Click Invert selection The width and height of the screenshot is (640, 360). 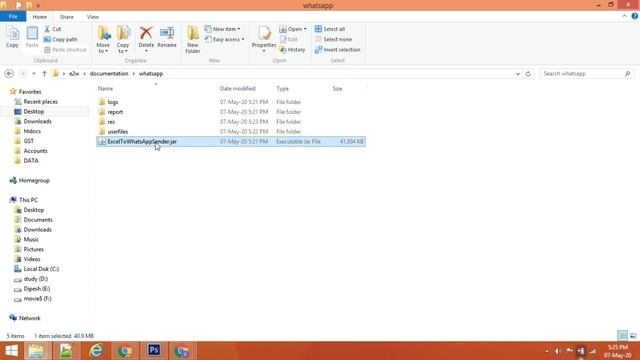(338, 49)
